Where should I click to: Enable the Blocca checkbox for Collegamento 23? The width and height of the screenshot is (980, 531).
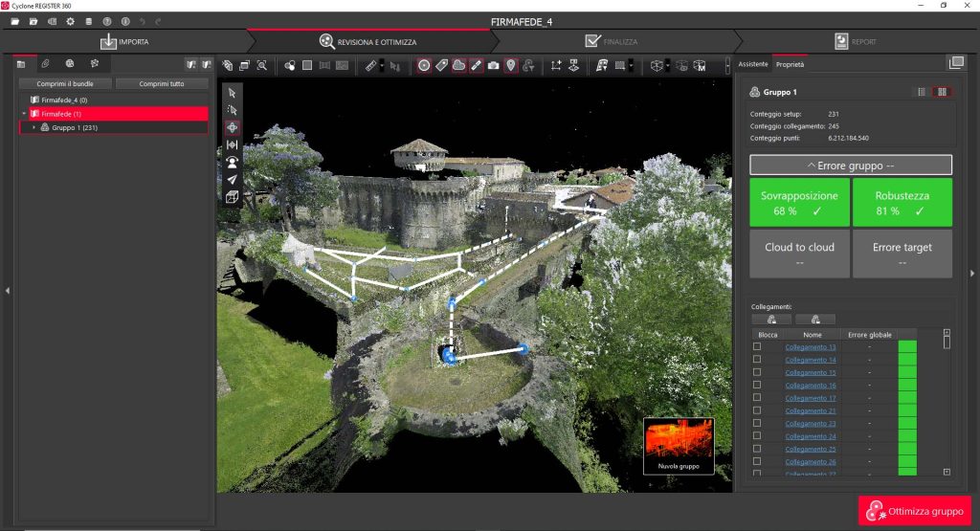757,424
